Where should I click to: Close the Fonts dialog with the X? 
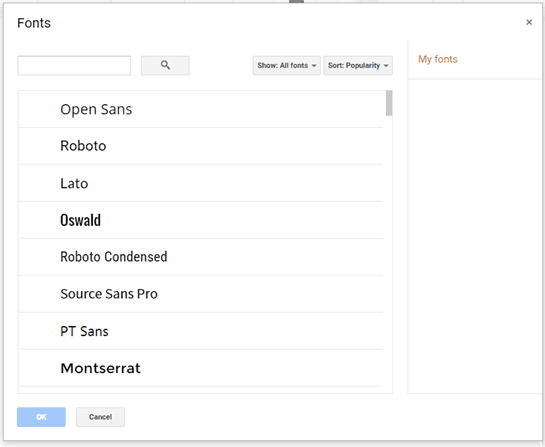click(529, 23)
